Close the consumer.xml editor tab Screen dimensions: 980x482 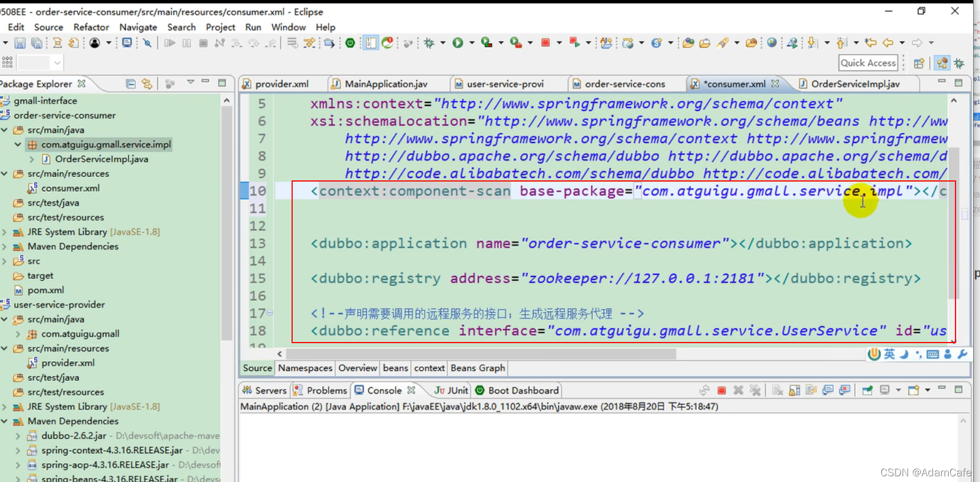775,84
